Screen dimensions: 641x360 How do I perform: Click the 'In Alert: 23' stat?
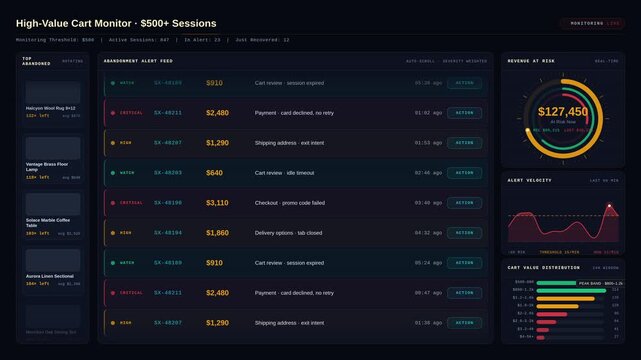pos(202,40)
